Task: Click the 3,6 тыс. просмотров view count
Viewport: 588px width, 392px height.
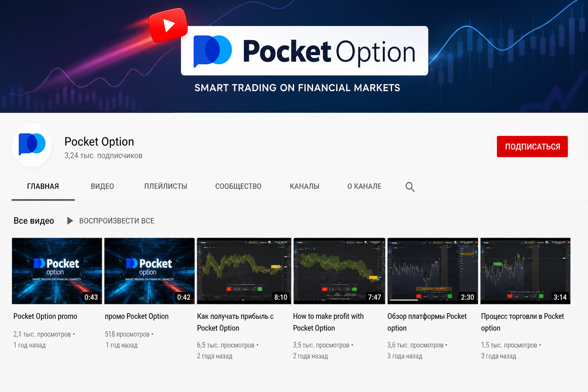Action: pos(415,345)
